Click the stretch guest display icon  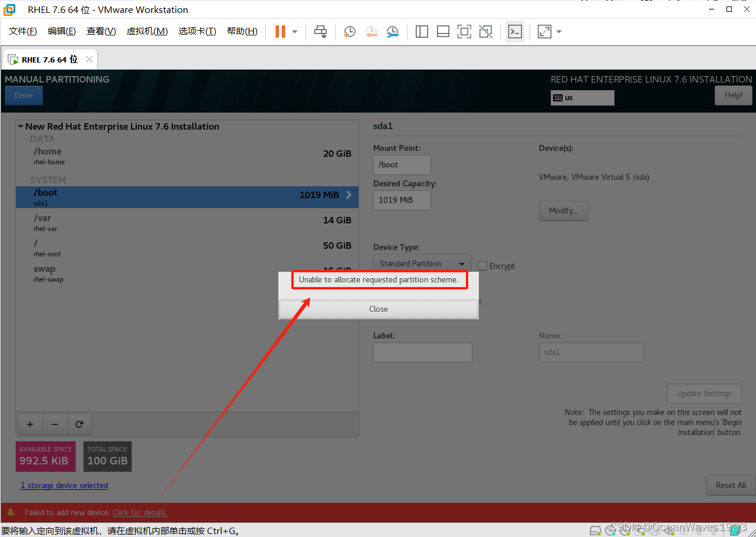pos(544,32)
